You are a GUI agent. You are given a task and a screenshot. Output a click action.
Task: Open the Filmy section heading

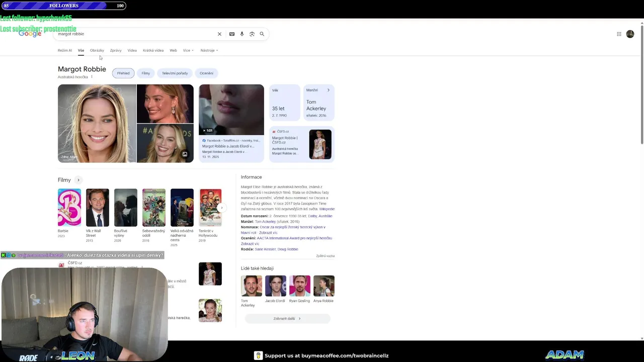point(64,180)
